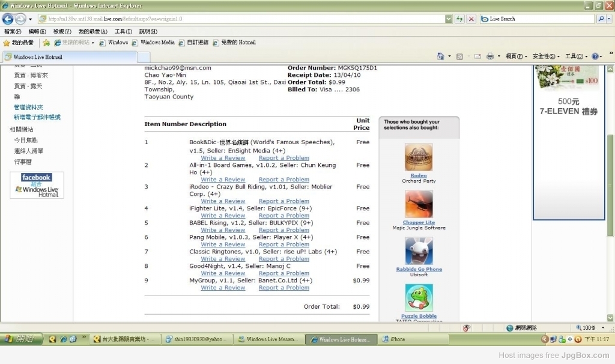
Task: Click the red stop loading icon
Action: [471, 19]
